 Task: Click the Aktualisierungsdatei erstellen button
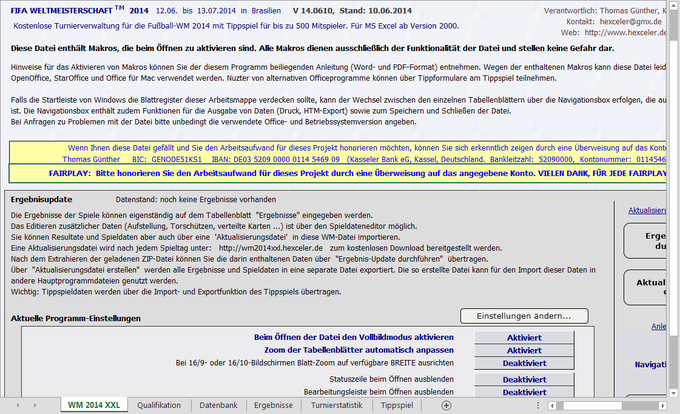pos(645,287)
